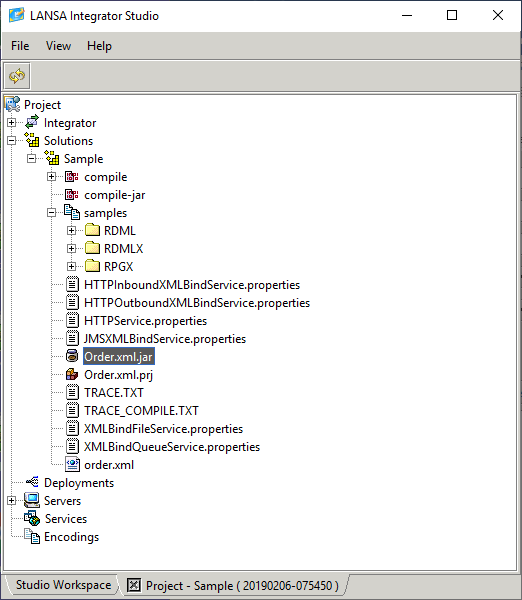
Task: Expand the Servers tree node
Action: click(12, 501)
